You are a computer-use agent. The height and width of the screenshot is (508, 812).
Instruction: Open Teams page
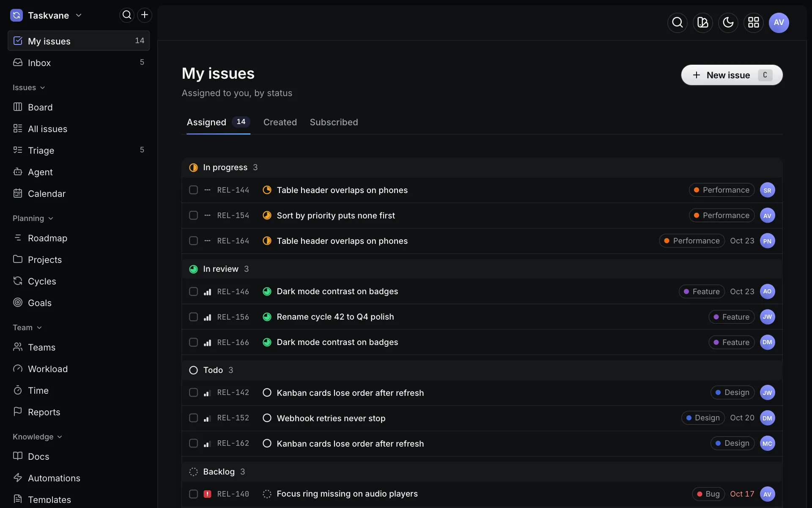[79, 347]
